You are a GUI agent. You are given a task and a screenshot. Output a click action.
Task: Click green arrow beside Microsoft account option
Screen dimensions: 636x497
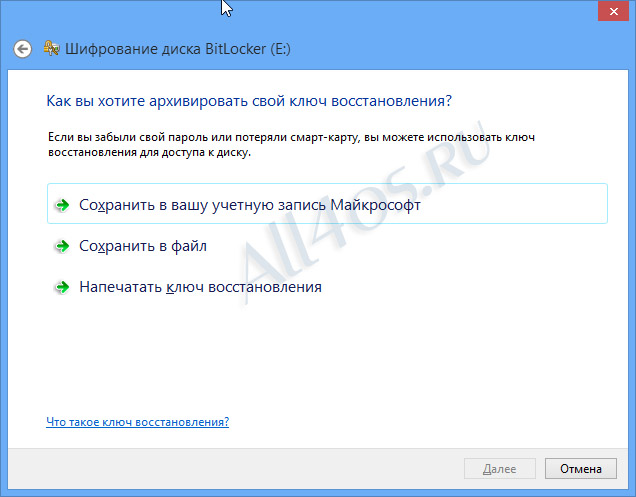coord(62,205)
